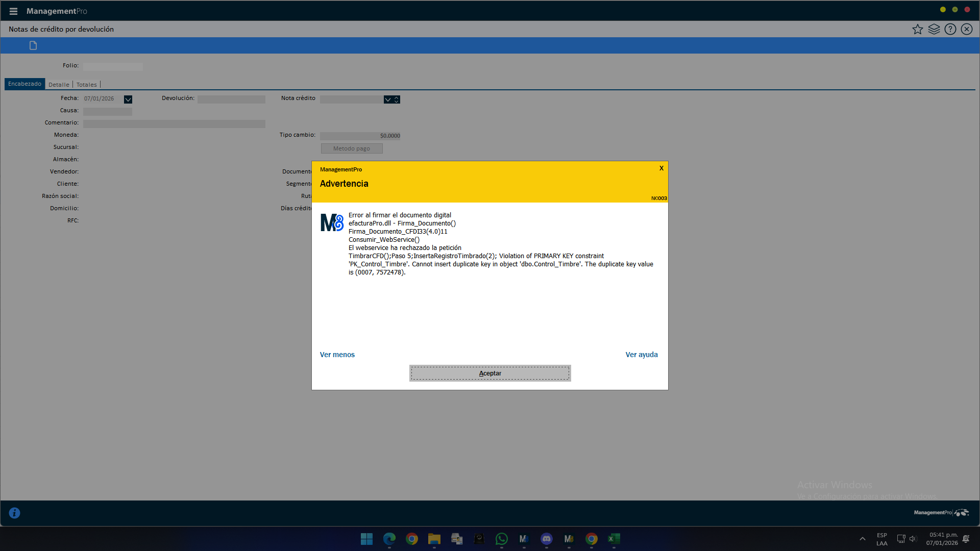Open the hamburger main menu

click(x=13, y=11)
